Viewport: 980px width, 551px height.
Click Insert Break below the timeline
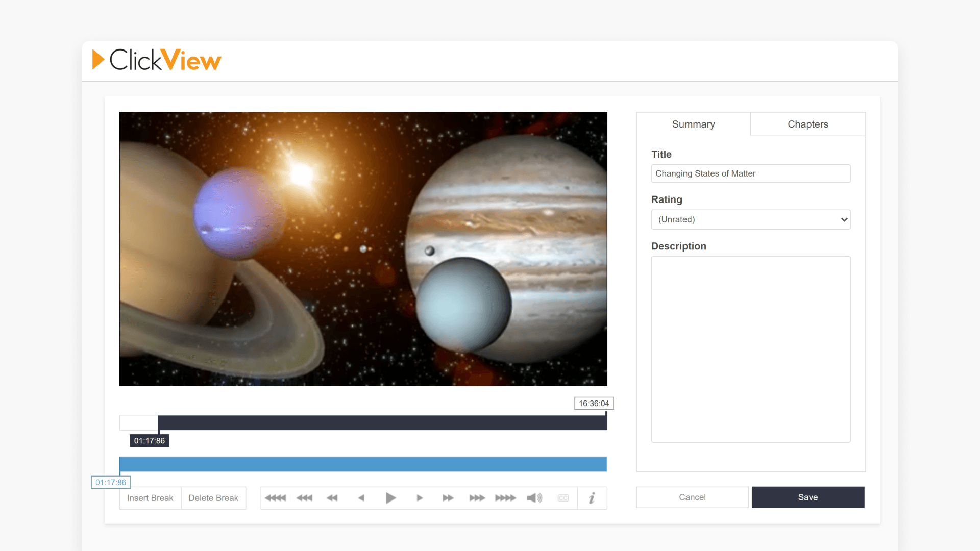tap(150, 497)
